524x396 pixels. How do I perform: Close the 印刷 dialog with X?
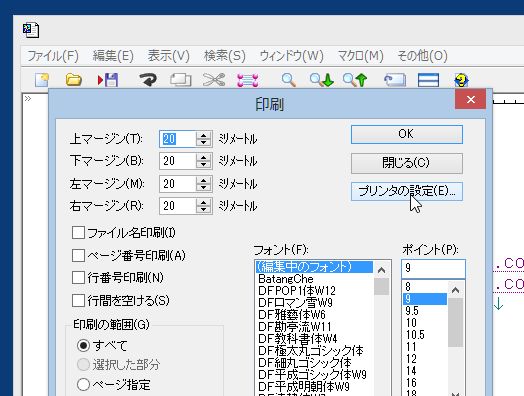(471, 99)
